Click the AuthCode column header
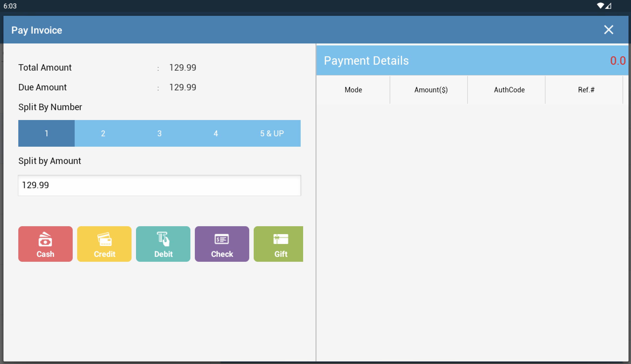The width and height of the screenshot is (631, 364). click(x=509, y=90)
